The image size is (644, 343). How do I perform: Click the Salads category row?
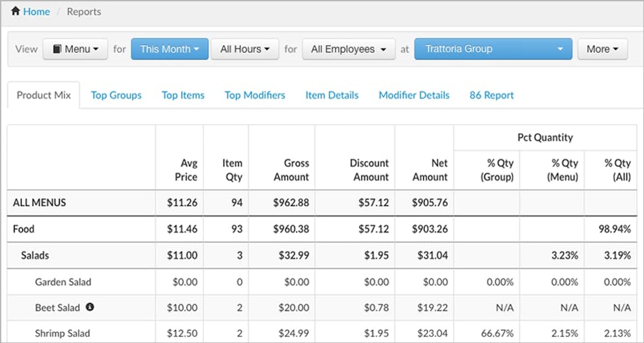35,255
